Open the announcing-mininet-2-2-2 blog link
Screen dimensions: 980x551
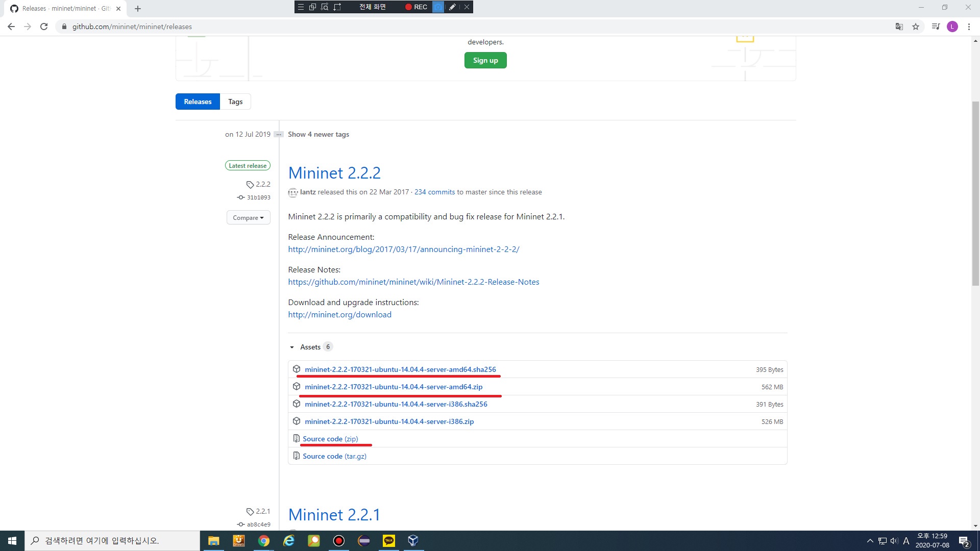(x=404, y=249)
